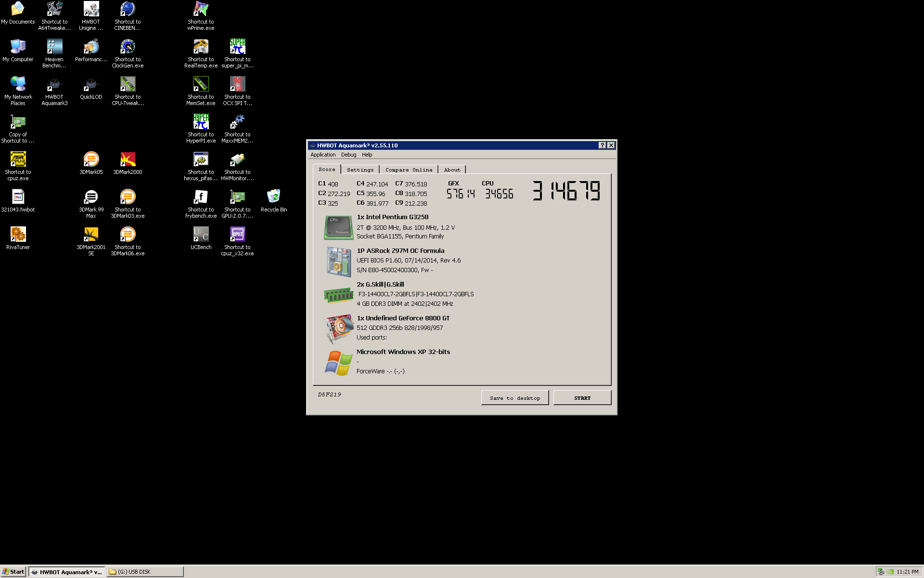
Task: Click the system tray clock 11:21 PM
Action: [907, 572]
